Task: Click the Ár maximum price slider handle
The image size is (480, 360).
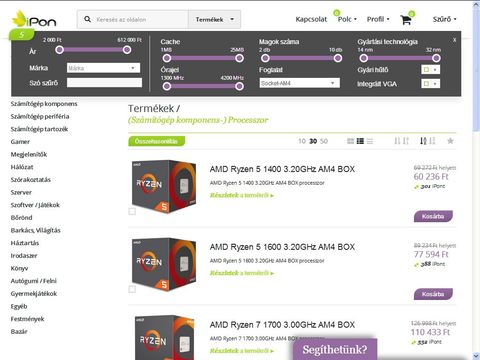Action: (x=127, y=50)
